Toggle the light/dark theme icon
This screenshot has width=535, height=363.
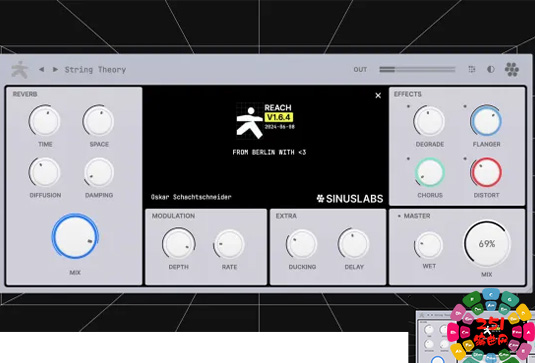(491, 69)
